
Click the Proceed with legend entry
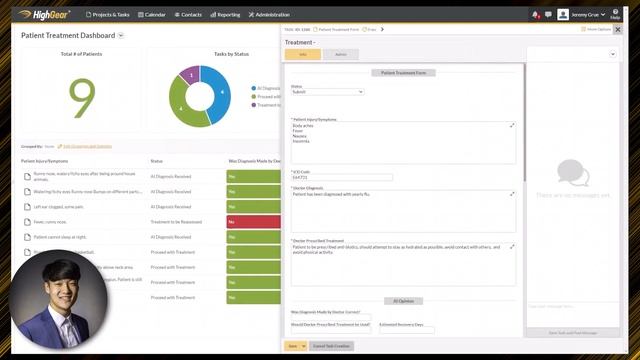coord(266,97)
